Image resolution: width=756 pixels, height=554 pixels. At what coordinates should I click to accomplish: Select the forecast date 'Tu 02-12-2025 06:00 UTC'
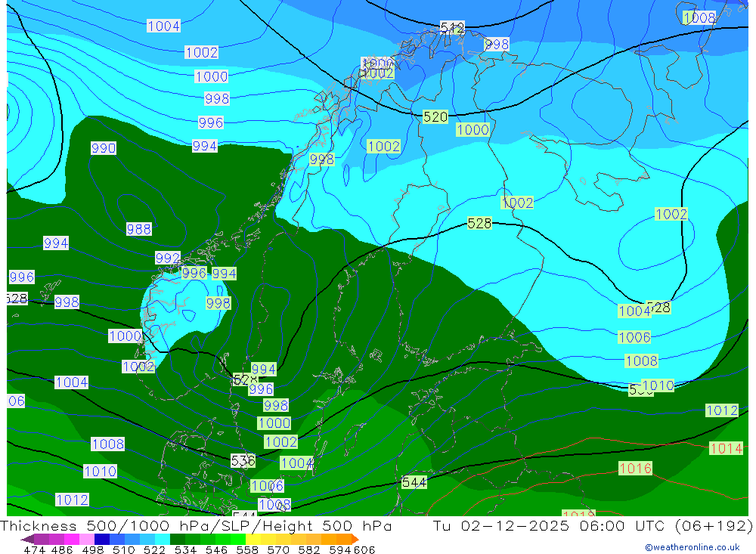point(549,525)
